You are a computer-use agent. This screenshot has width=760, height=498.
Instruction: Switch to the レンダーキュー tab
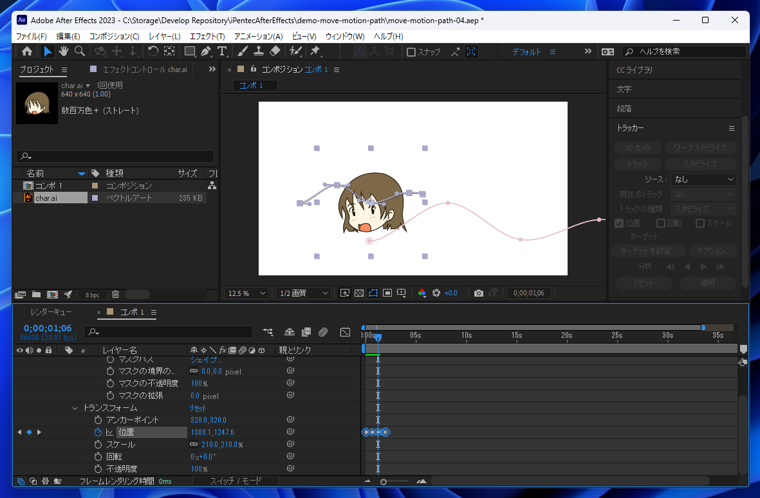(x=50, y=312)
